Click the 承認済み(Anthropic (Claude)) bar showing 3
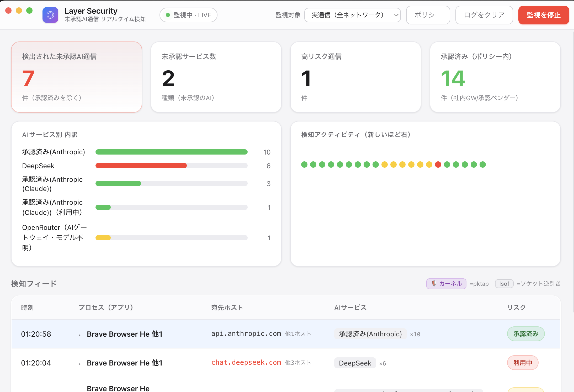574x392 pixels. (x=118, y=183)
